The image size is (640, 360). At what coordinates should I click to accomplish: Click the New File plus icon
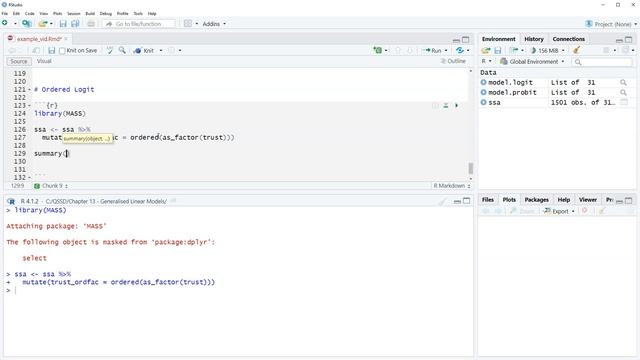point(5,23)
